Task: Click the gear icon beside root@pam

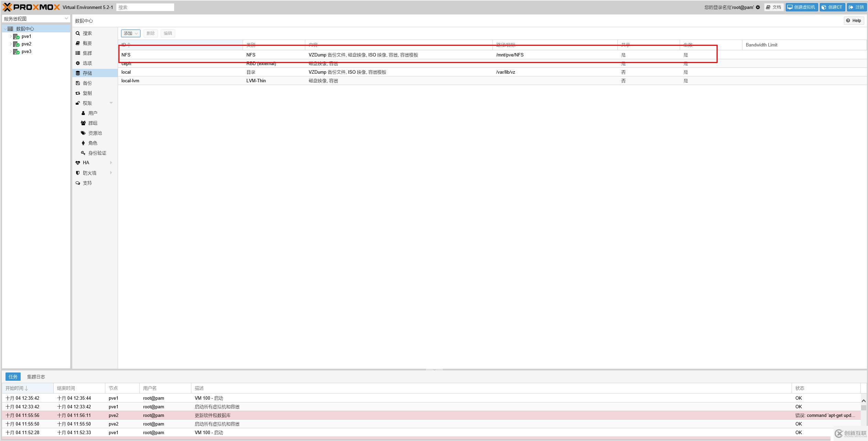Action: tap(758, 7)
